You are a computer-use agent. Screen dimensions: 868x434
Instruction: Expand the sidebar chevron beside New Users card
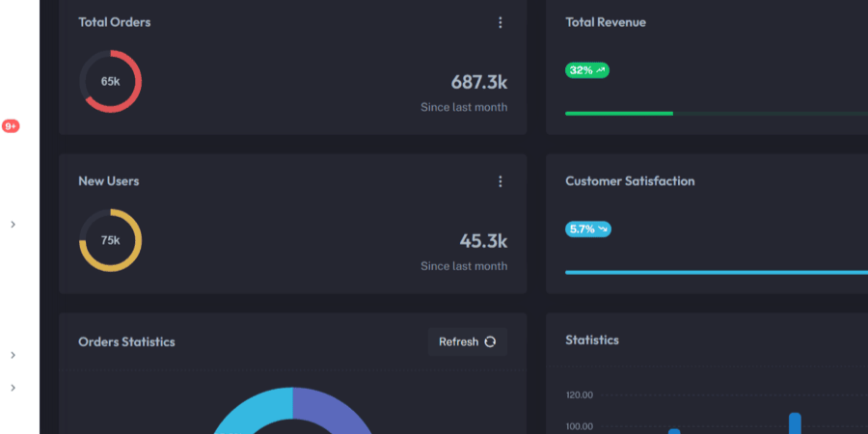[14, 224]
